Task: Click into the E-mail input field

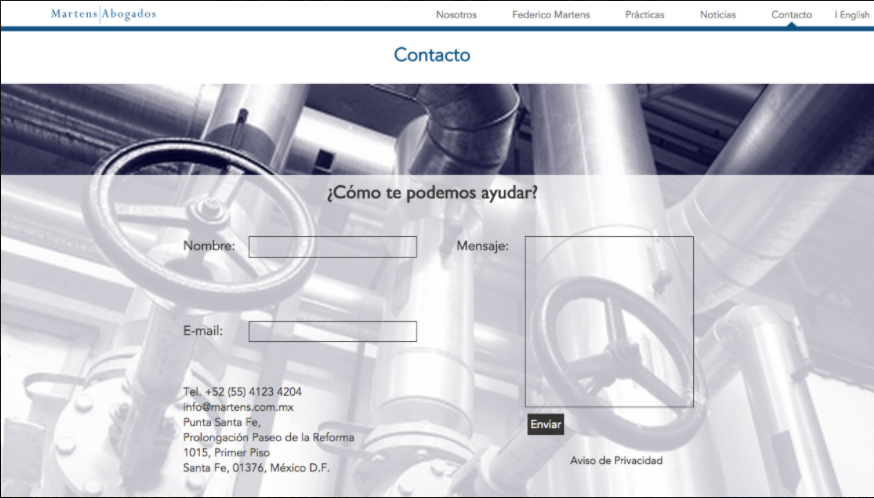Action: pyautogui.click(x=332, y=331)
